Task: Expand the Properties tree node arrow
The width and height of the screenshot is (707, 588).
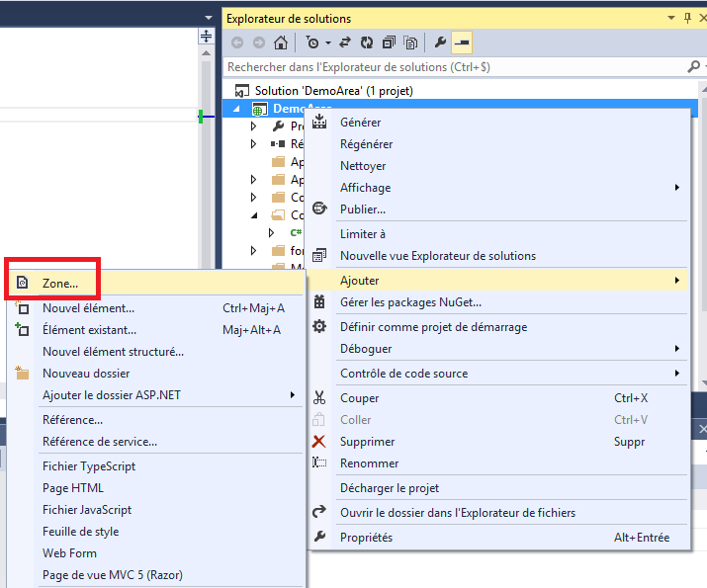Action: point(253,126)
